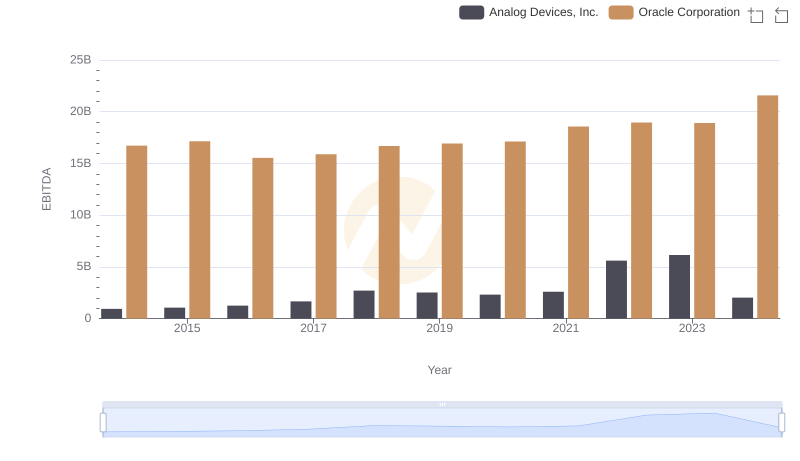Click Oracle's 2019 EBITDA bar
The image size is (800, 461).
452,230
